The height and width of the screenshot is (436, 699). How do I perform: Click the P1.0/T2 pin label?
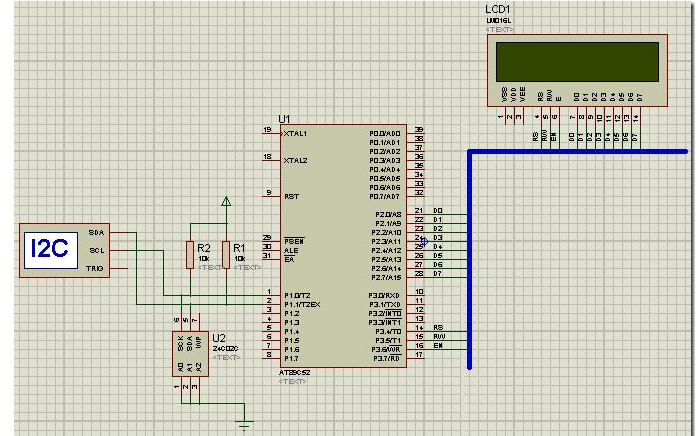(297, 296)
